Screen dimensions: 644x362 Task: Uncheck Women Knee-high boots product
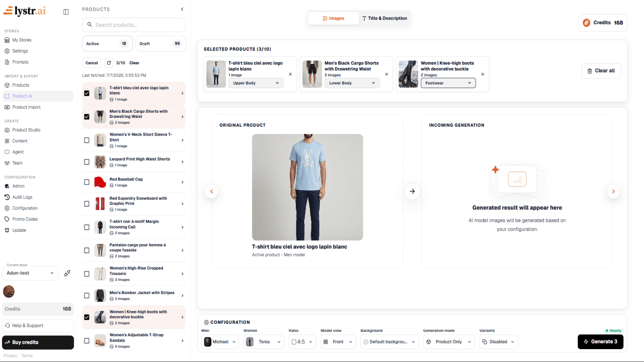[x=87, y=317]
